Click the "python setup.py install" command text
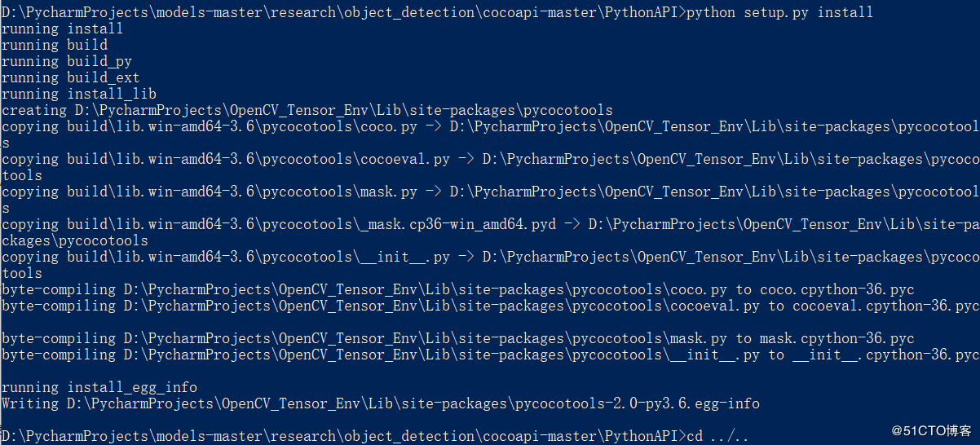Screen dimensions: 980x445 (780, 12)
